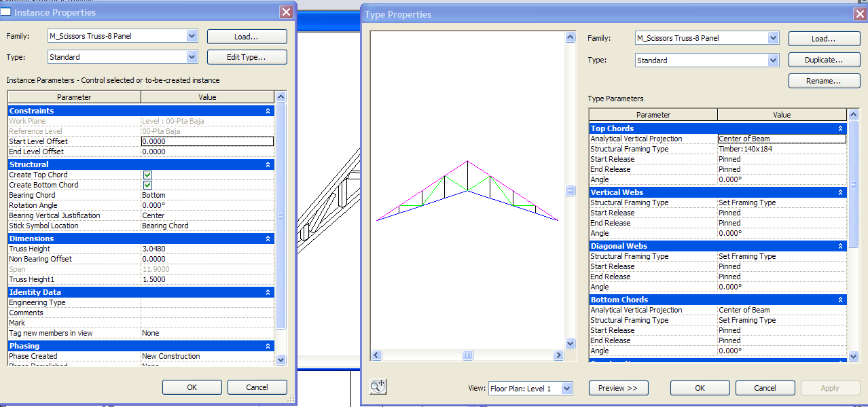
Task: Click the zoom magnifier icon under the preview
Action: click(378, 387)
